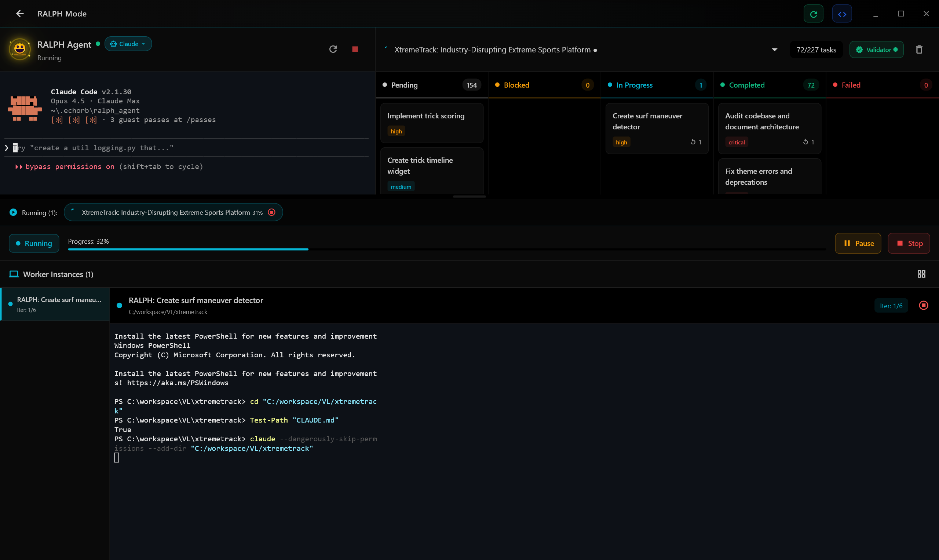Viewport: 939px width, 560px height.
Task: Open the Implement trick scoring task card
Action: 432,123
